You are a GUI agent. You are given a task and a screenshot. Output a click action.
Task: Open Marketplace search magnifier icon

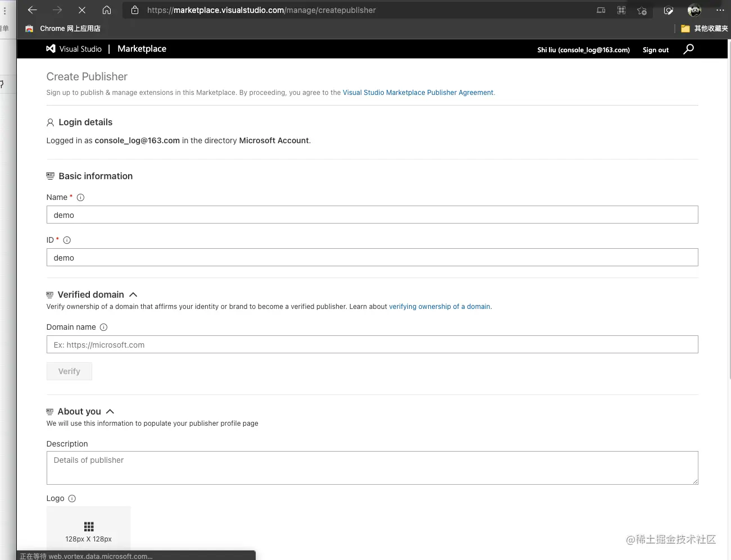pos(688,49)
